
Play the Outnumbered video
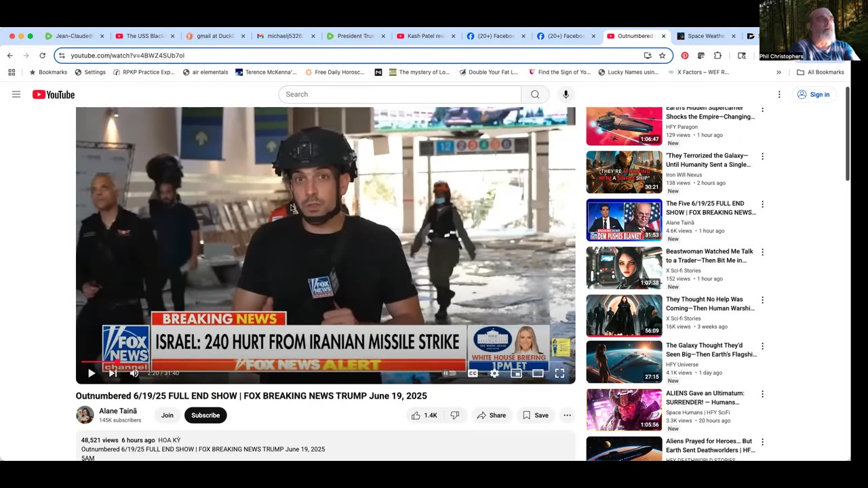click(x=92, y=373)
